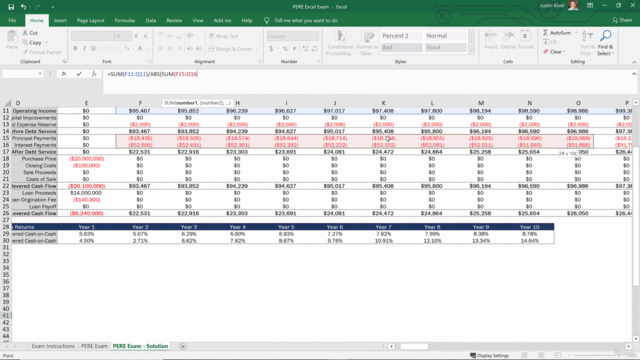Apply Accounting dollar number format
Image resolution: width=640 pixels, height=360 pixels.
(271, 49)
